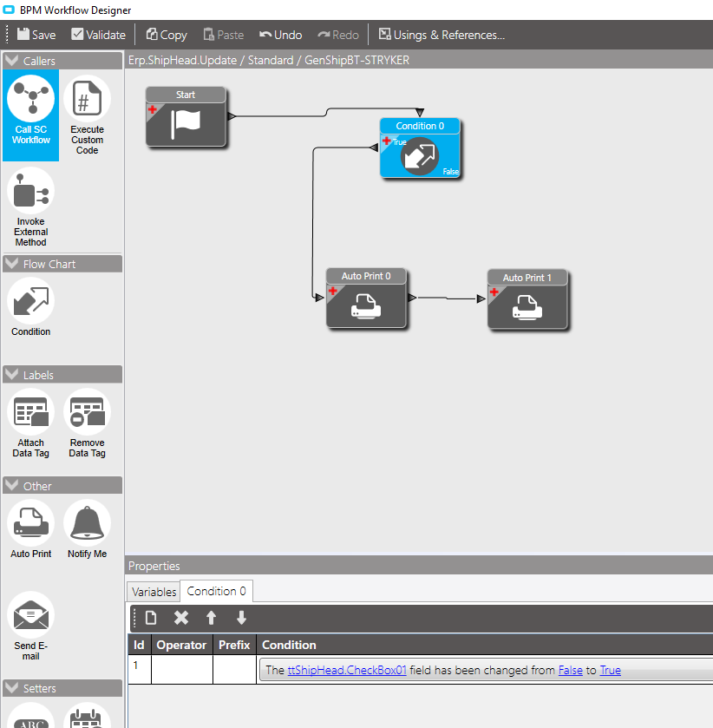Click the Prefix cell of row 1
The height and width of the screenshot is (728, 713).
coord(234,670)
